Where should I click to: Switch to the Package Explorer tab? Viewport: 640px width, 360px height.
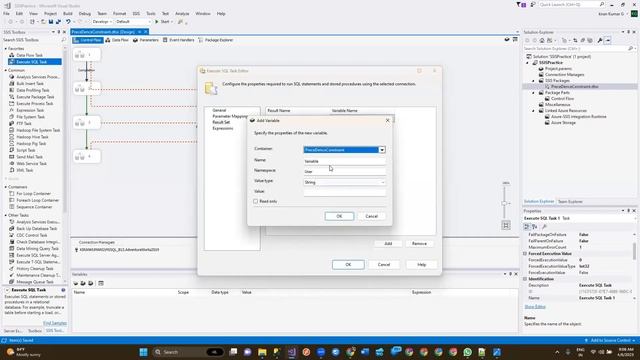coord(216,40)
